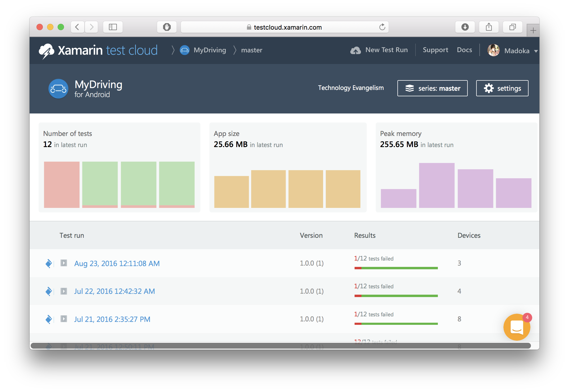Toggle the Jul 22 test run play button
This screenshot has width=569, height=392.
point(65,291)
